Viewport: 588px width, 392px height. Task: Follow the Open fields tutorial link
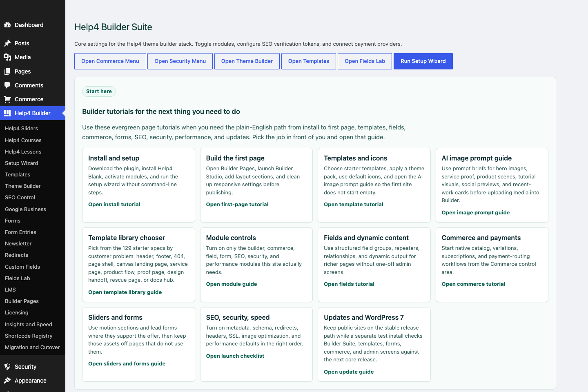[349, 284]
